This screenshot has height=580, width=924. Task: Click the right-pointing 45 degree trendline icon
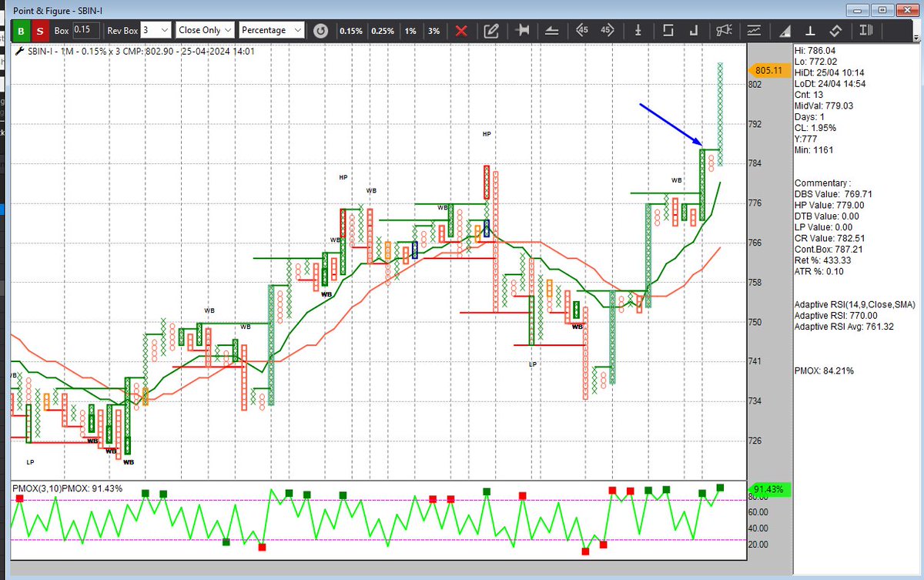pyautogui.click(x=607, y=31)
